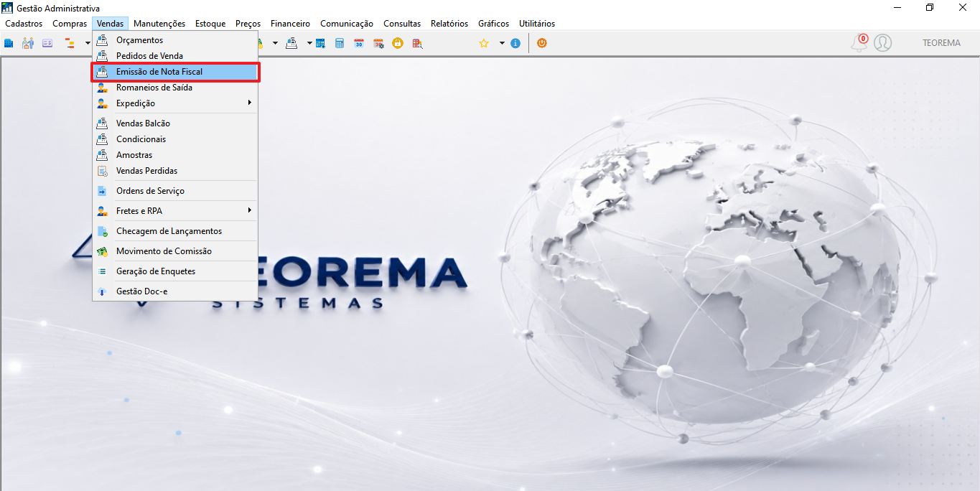Open Gestão Doc-e menu entry
The image size is (980, 491).
(175, 291)
